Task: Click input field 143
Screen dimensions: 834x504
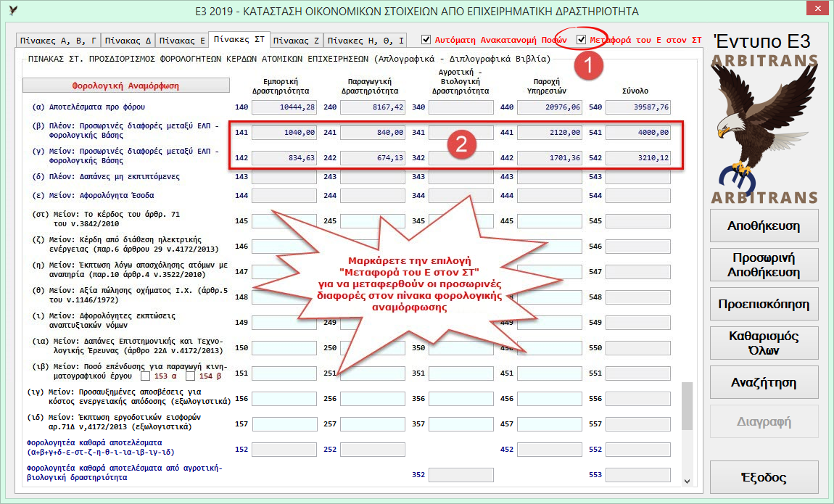Action: [x=284, y=177]
